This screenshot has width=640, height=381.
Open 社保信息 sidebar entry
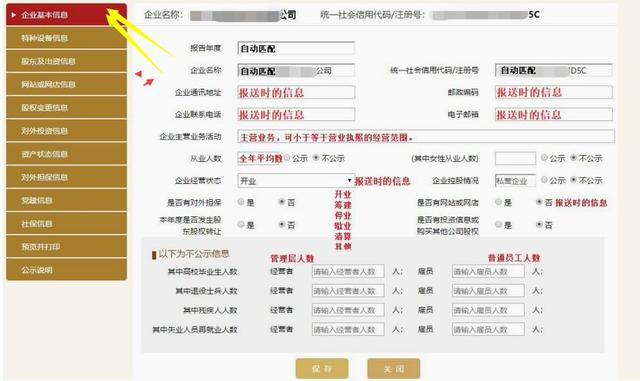pos(66,224)
